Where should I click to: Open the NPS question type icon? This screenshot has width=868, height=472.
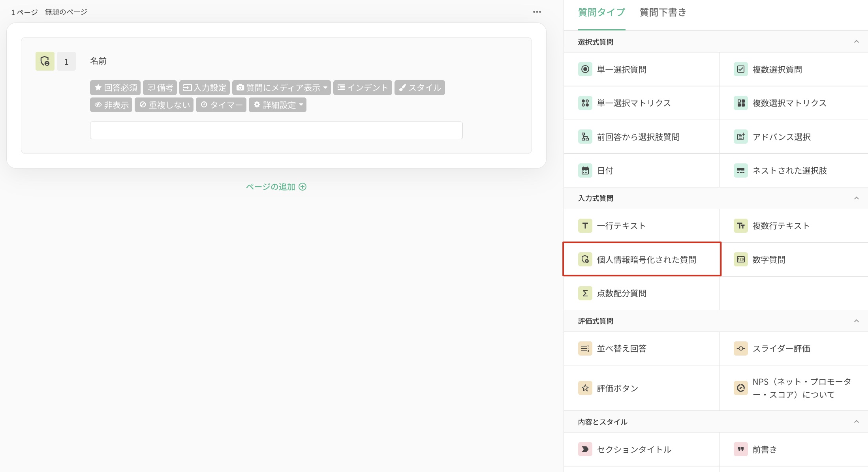740,388
